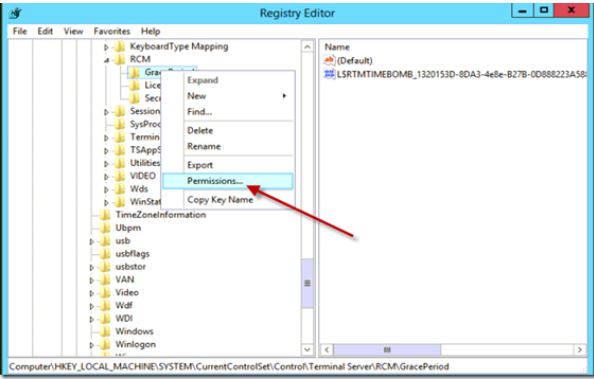The image size is (594, 379).
Task: Click the (Default) string value icon
Action: 329,60
